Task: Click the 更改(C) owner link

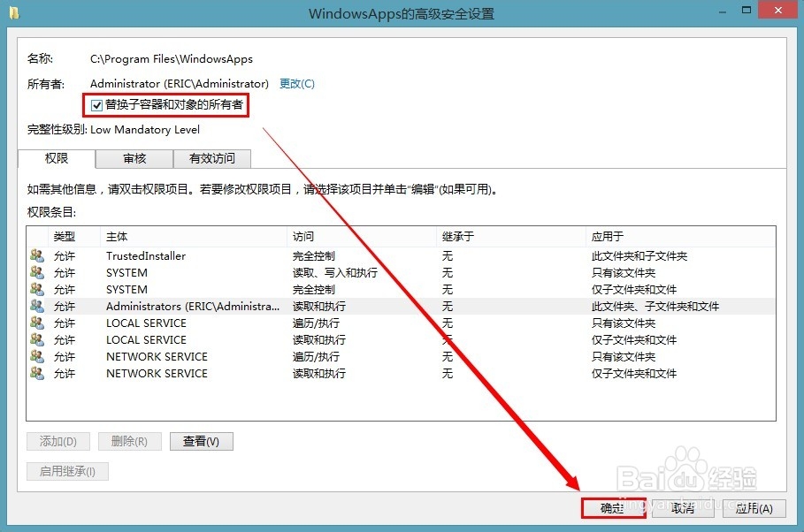Action: pyautogui.click(x=295, y=83)
